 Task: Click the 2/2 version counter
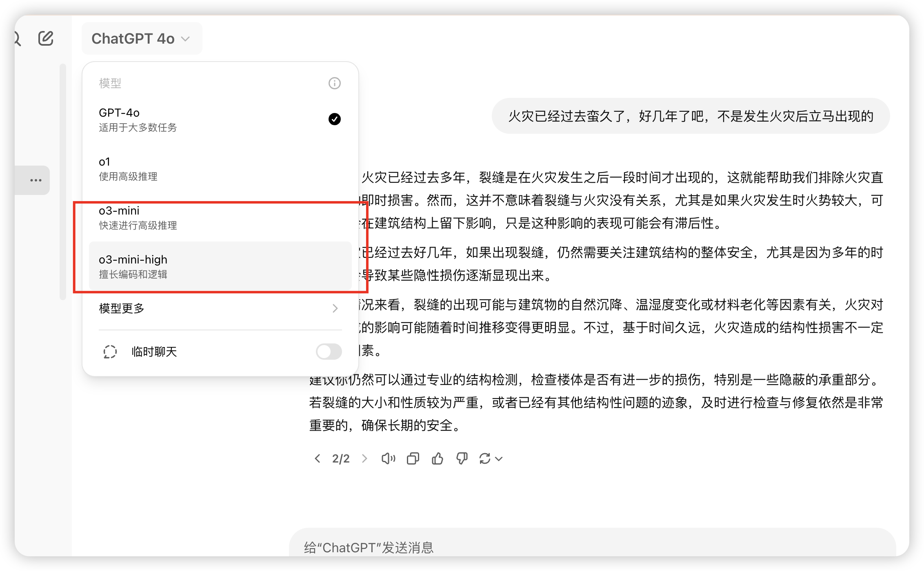341,458
